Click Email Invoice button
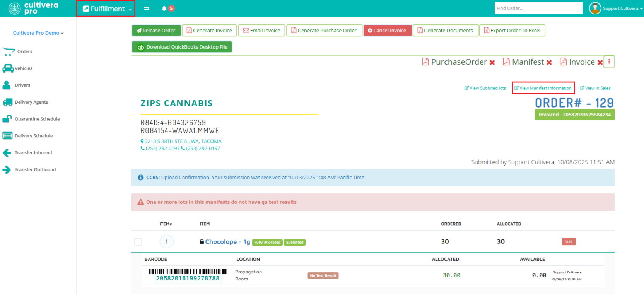 (261, 31)
